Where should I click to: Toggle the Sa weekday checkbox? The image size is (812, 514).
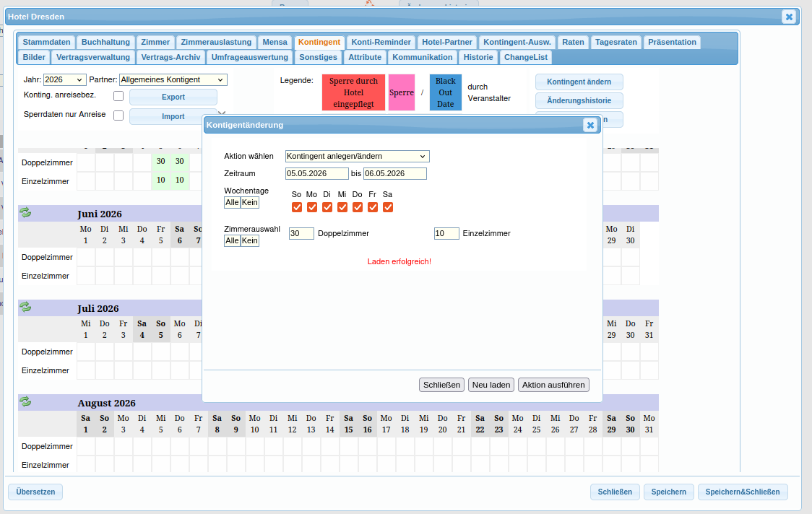(388, 207)
